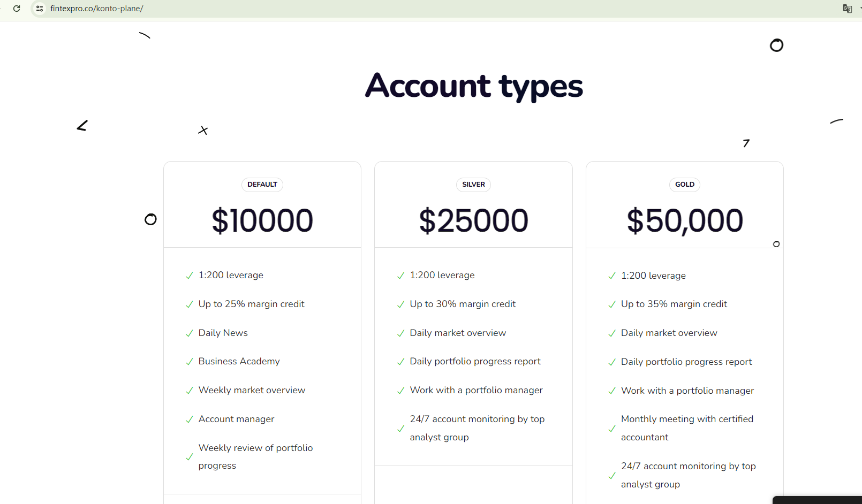The width and height of the screenshot is (862, 504).
Task: Select the SILVER account badge
Action: click(473, 185)
